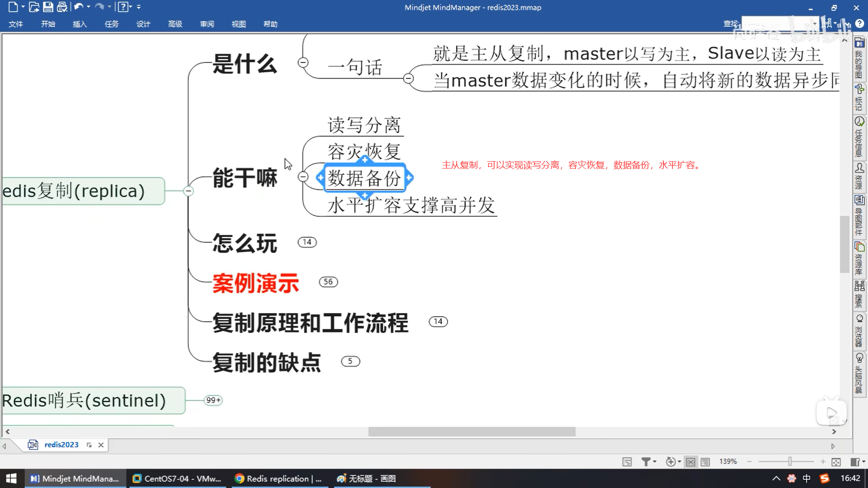The width and height of the screenshot is (868, 488).
Task: Click the Open file folder icon
Action: coord(34,7)
